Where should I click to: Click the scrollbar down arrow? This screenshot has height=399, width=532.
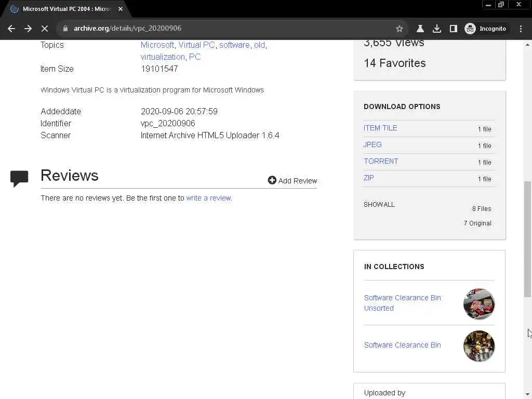pyautogui.click(x=527, y=394)
